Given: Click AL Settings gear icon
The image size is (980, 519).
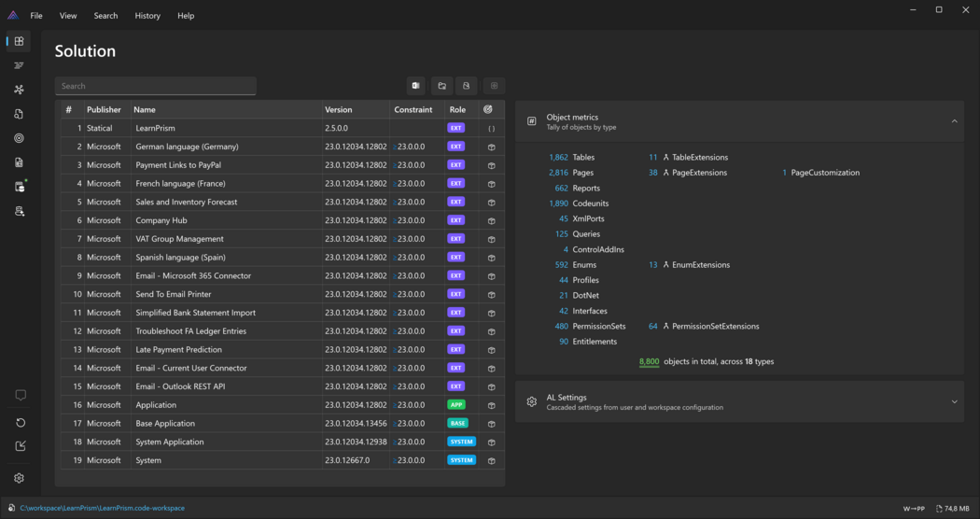Looking at the screenshot, I should point(532,401).
